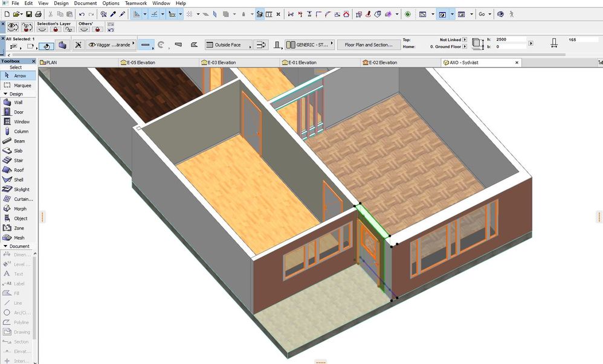
Task: Click the wall height field showing 2500
Action: tap(509, 39)
